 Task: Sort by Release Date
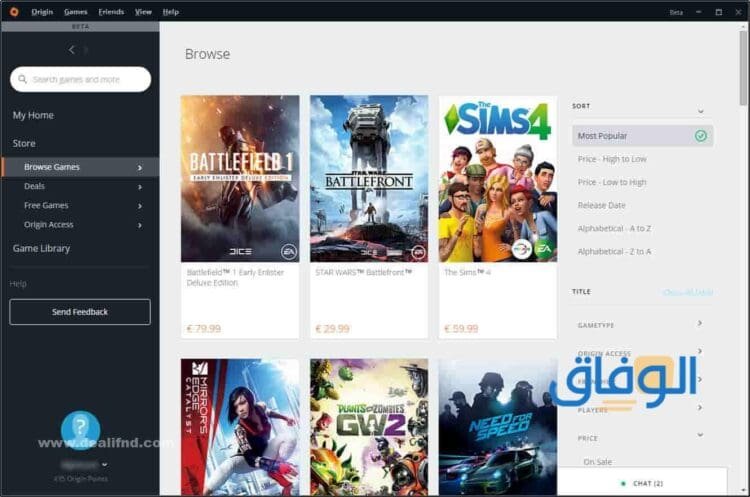pyautogui.click(x=601, y=205)
